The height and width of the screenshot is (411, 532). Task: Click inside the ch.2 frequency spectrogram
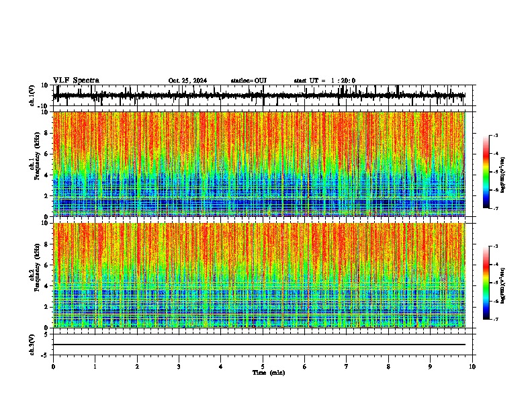pos(259,275)
